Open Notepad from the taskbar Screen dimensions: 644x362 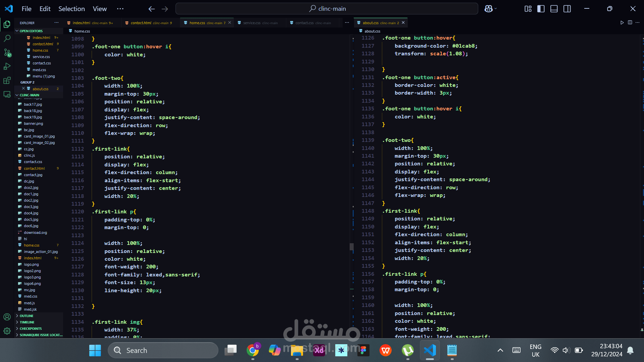click(x=452, y=350)
